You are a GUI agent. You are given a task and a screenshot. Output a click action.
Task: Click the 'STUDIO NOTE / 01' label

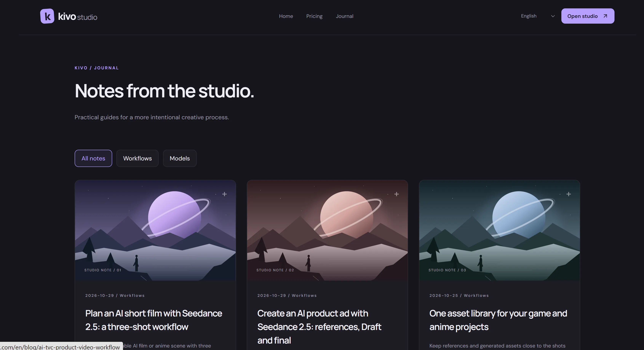point(103,270)
